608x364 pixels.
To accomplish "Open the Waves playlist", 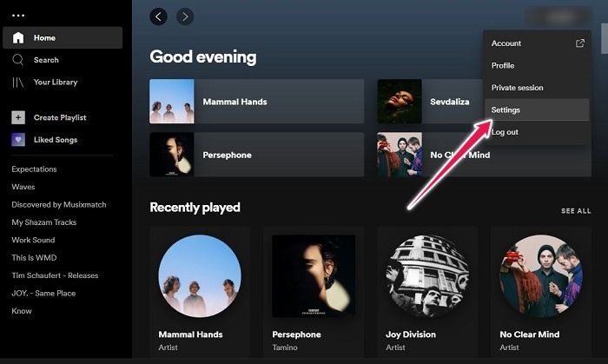I will point(23,187).
